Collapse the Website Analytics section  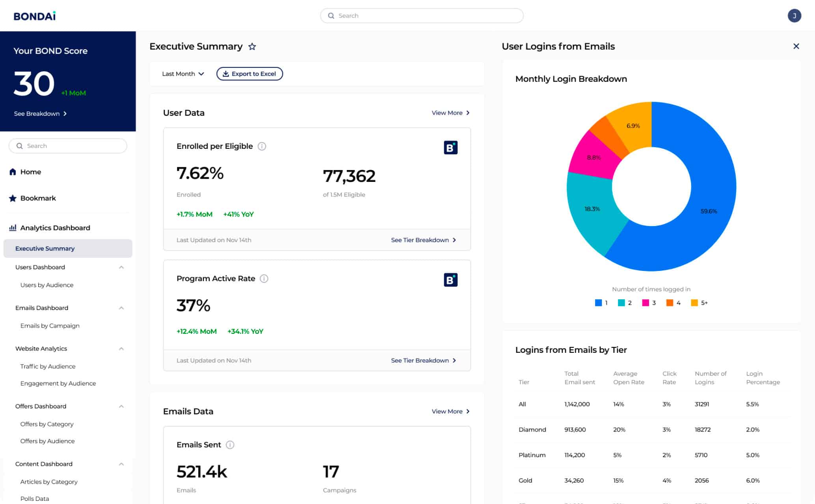tap(121, 349)
